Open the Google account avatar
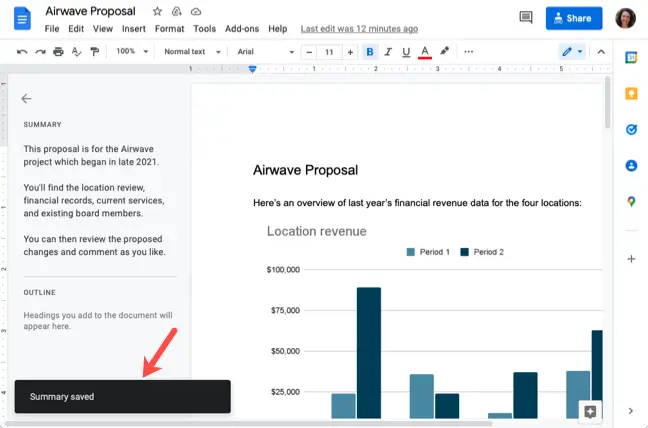The image size is (648, 428). point(625,18)
